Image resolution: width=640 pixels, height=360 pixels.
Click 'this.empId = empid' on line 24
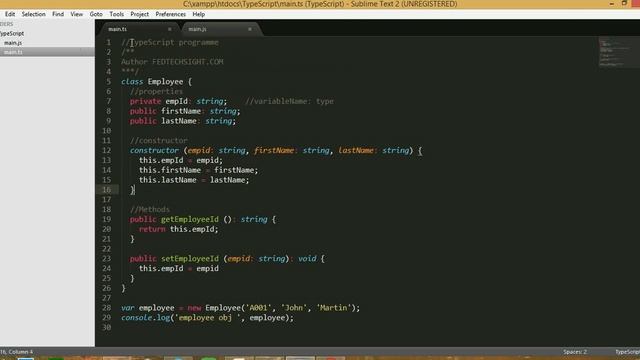tap(179, 269)
